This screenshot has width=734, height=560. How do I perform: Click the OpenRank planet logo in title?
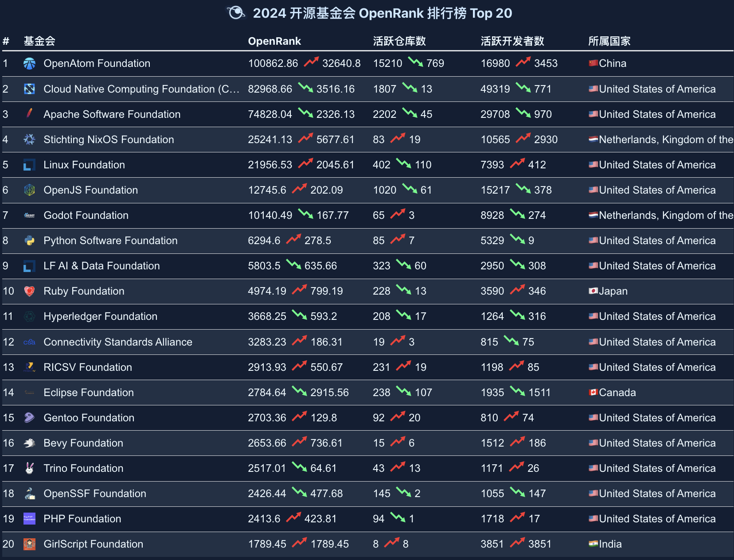click(236, 13)
